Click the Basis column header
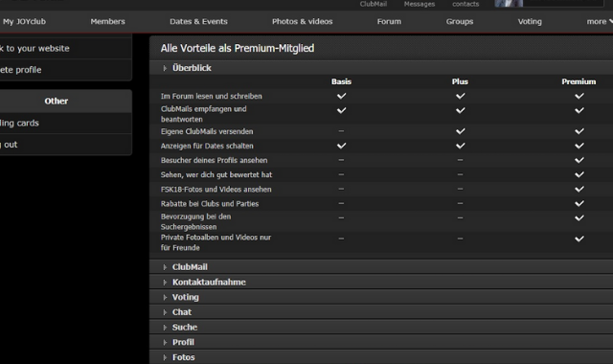 [x=341, y=81]
